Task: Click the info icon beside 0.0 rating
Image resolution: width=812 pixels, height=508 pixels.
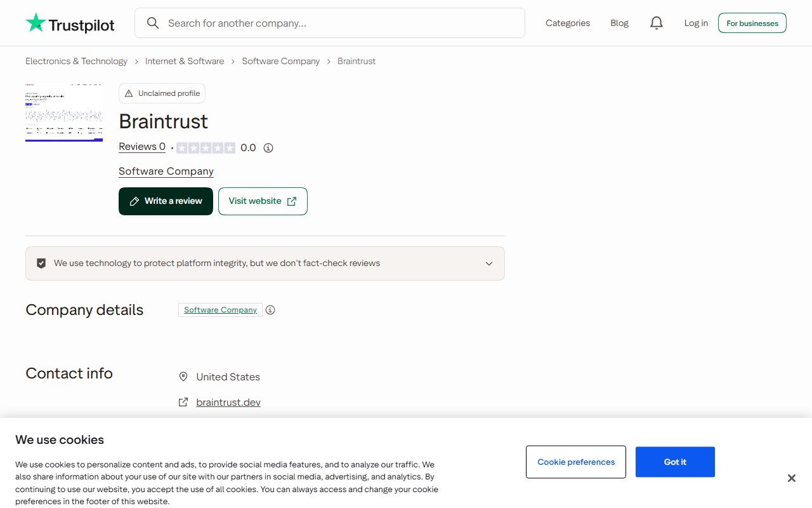Action: click(268, 148)
